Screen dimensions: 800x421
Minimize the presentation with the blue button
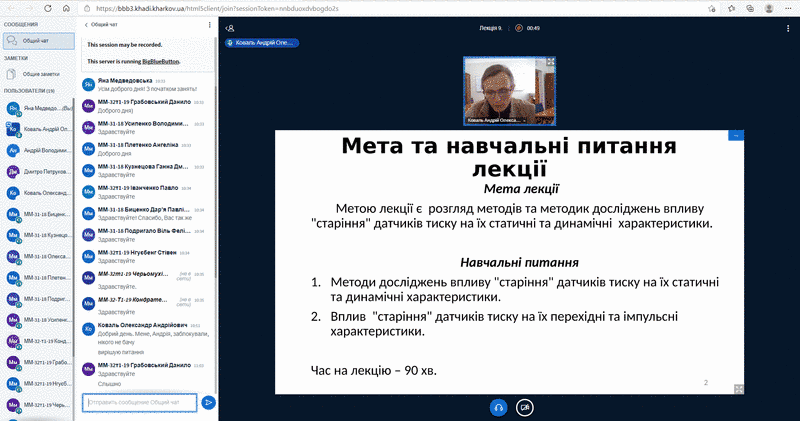coord(734,135)
